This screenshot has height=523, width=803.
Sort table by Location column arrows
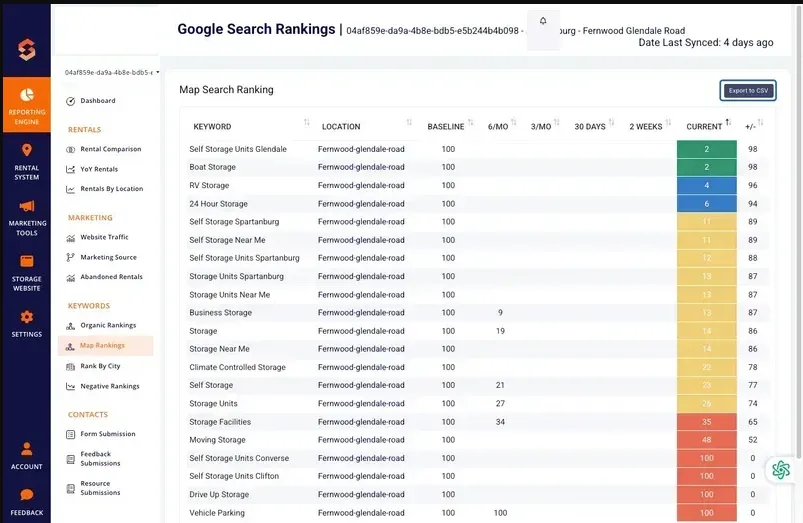(x=409, y=122)
